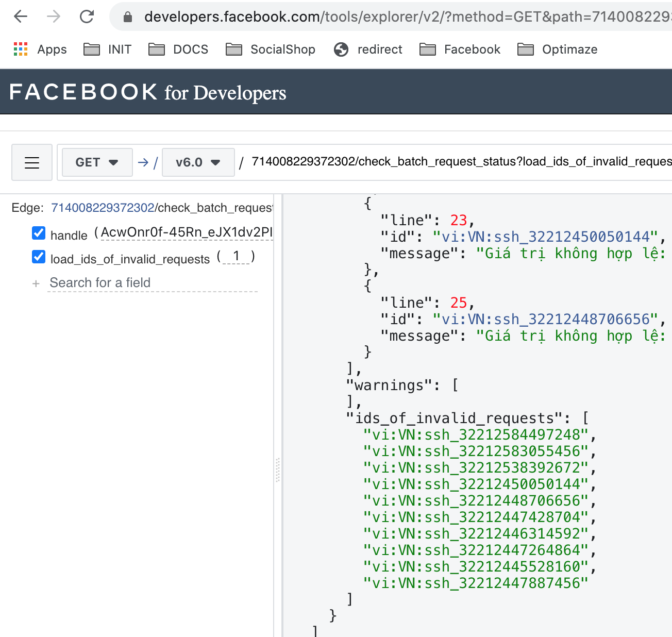The image size is (672, 637).
Task: Open the v6.0 API version dropdown
Action: click(x=198, y=162)
